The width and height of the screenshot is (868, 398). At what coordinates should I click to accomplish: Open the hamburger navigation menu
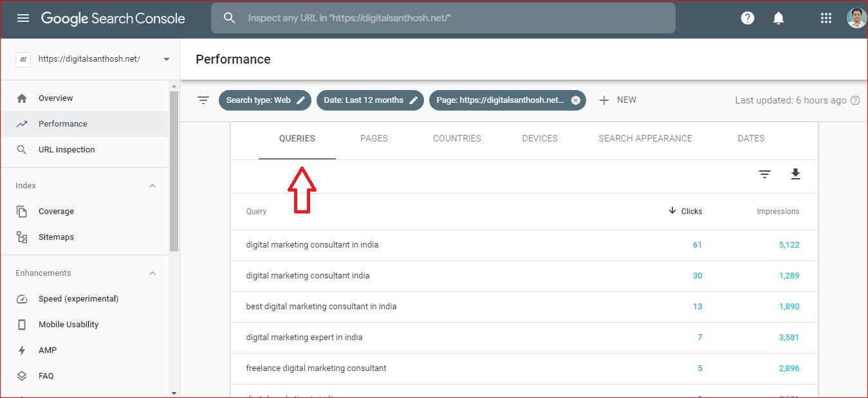click(23, 18)
